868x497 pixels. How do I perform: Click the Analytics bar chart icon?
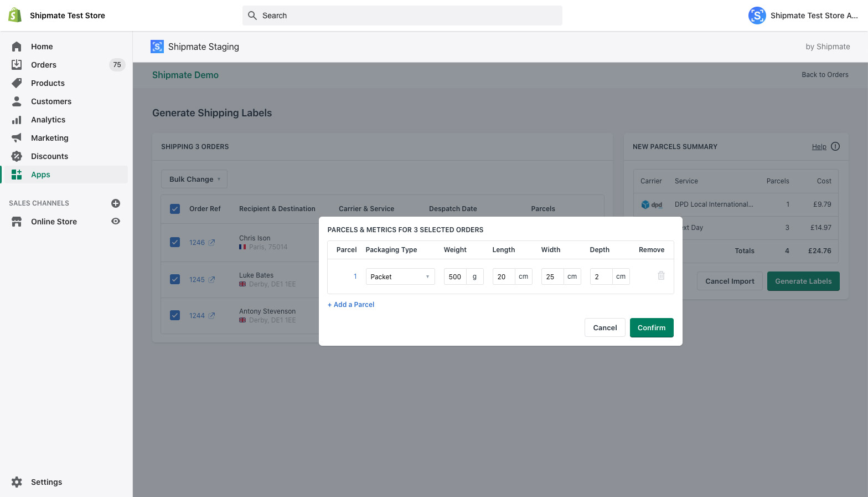tap(17, 120)
